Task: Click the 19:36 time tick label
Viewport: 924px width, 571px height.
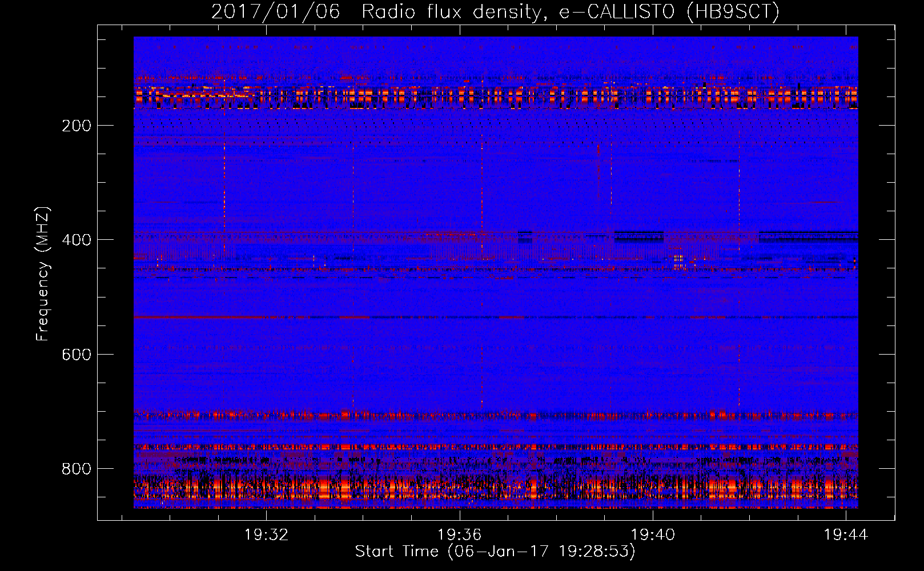Action: pos(460,535)
